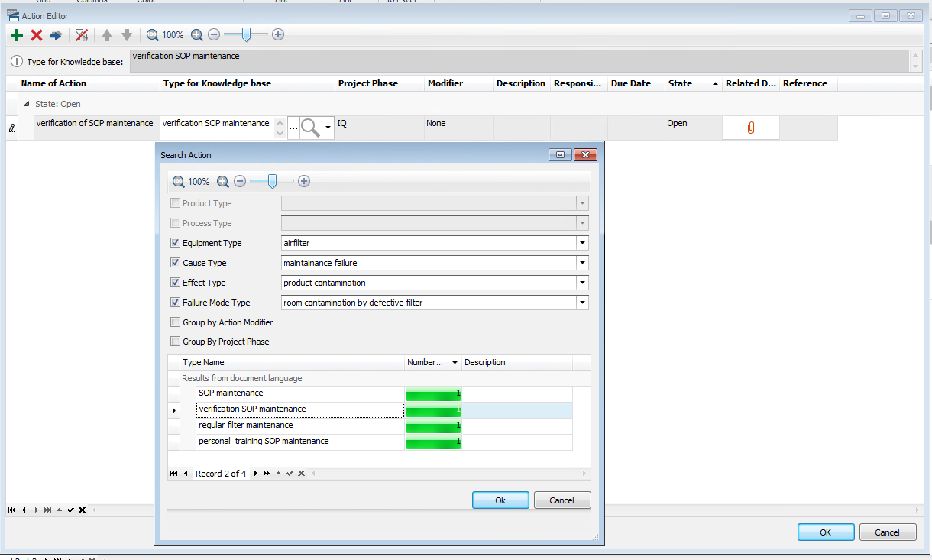Screen dimensions: 932x560
Task: Click zoom in magnifier in Search Action dialog
Action: [223, 182]
